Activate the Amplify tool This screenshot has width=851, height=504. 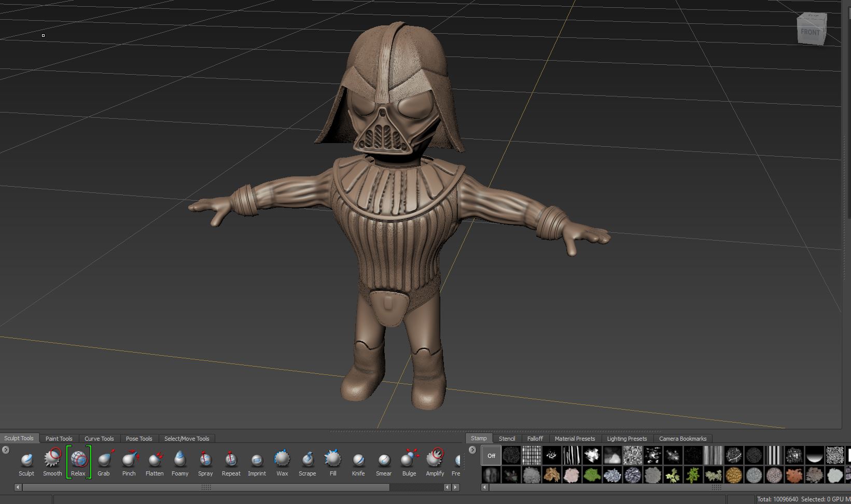coord(435,459)
